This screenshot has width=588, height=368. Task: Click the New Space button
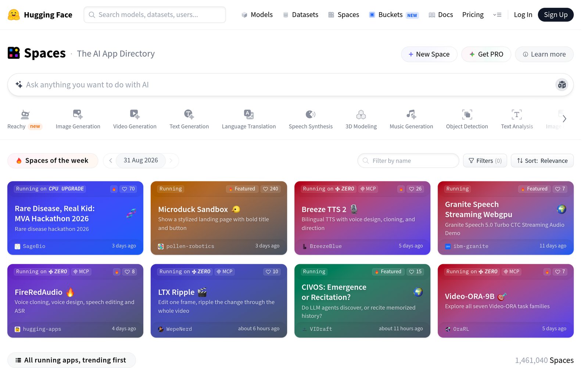[429, 54]
